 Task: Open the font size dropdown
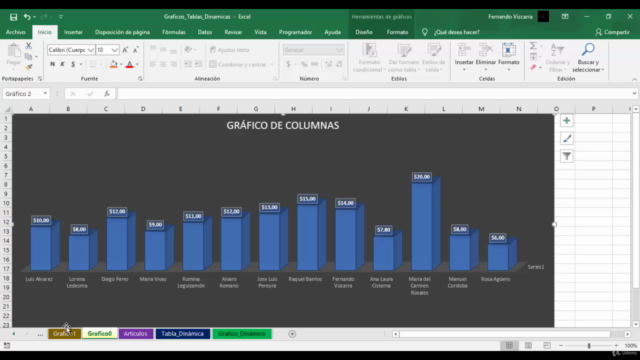(115, 50)
